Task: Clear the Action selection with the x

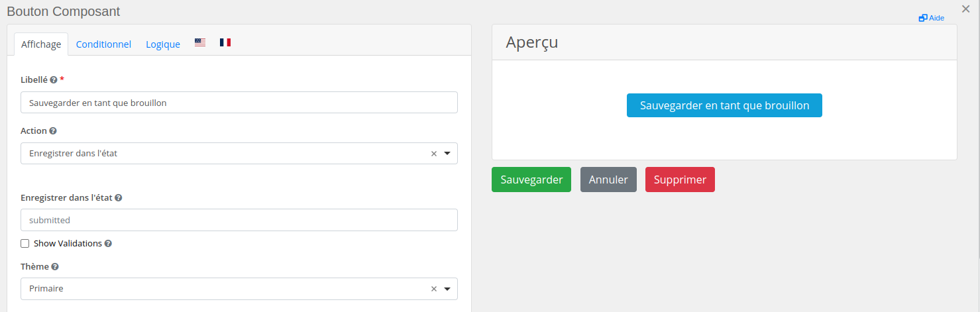Action: (x=434, y=154)
